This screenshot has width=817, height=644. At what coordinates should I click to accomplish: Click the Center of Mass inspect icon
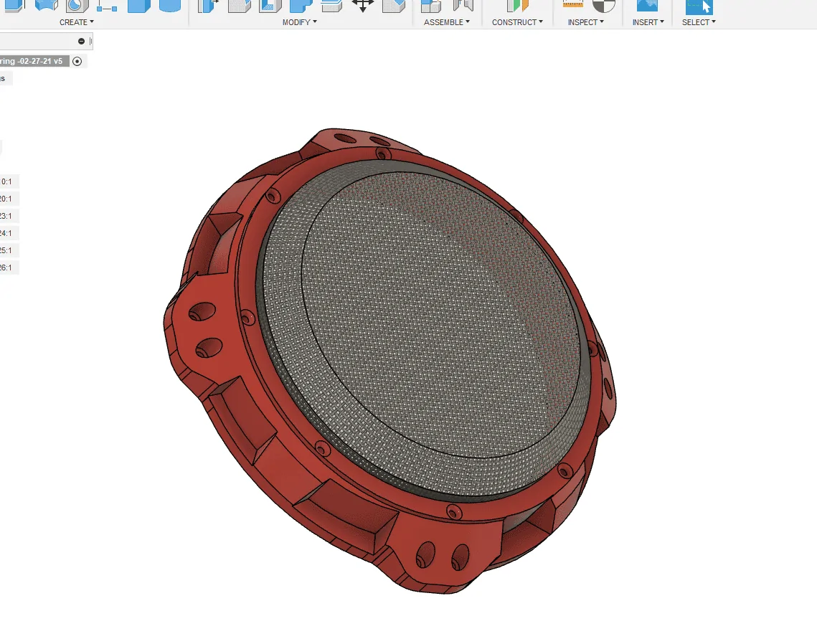tap(604, 5)
